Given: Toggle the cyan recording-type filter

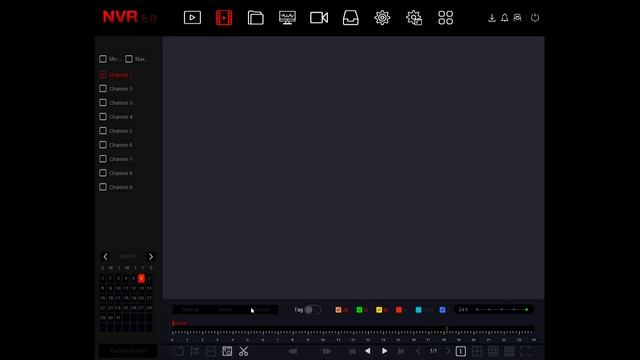Looking at the screenshot, I should click(418, 310).
